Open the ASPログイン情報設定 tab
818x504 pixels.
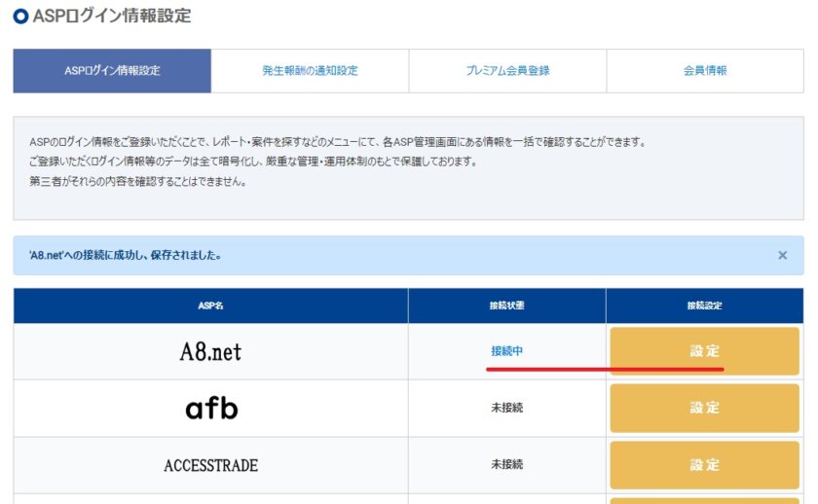click(112, 71)
